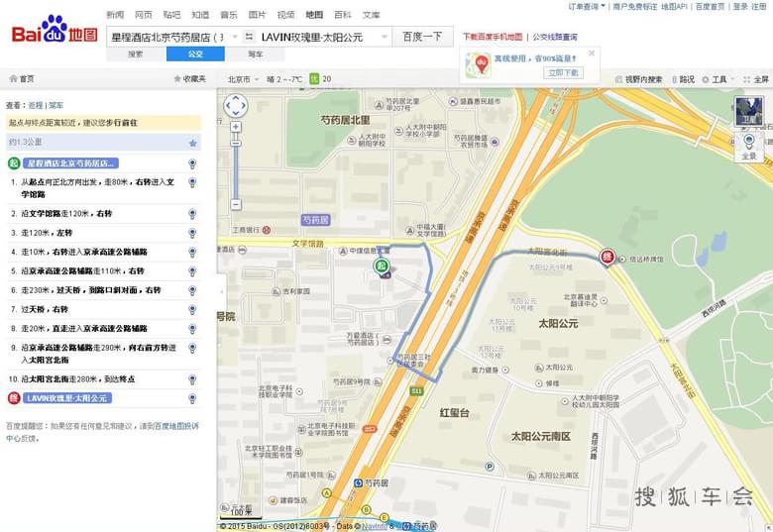Expand the 工具 tools dropdown
Image resolution: width=773 pixels, height=532 pixels.
[x=718, y=79]
